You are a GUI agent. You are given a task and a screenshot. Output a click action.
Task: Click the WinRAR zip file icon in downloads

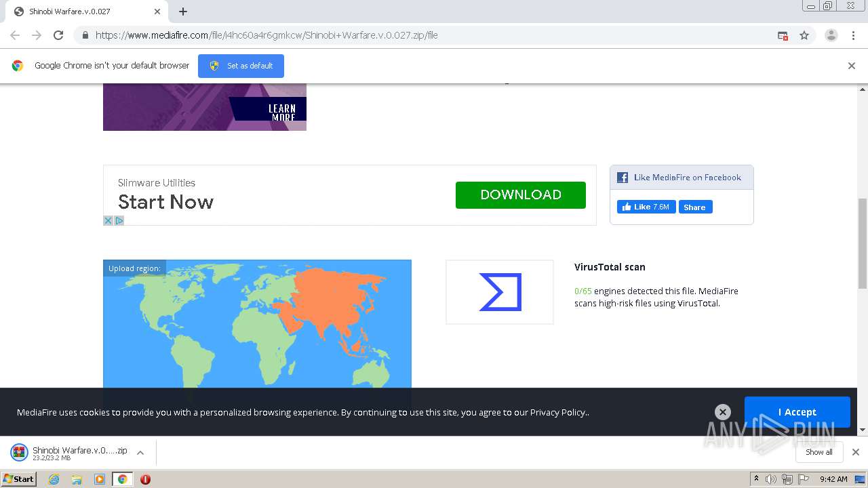[19, 452]
